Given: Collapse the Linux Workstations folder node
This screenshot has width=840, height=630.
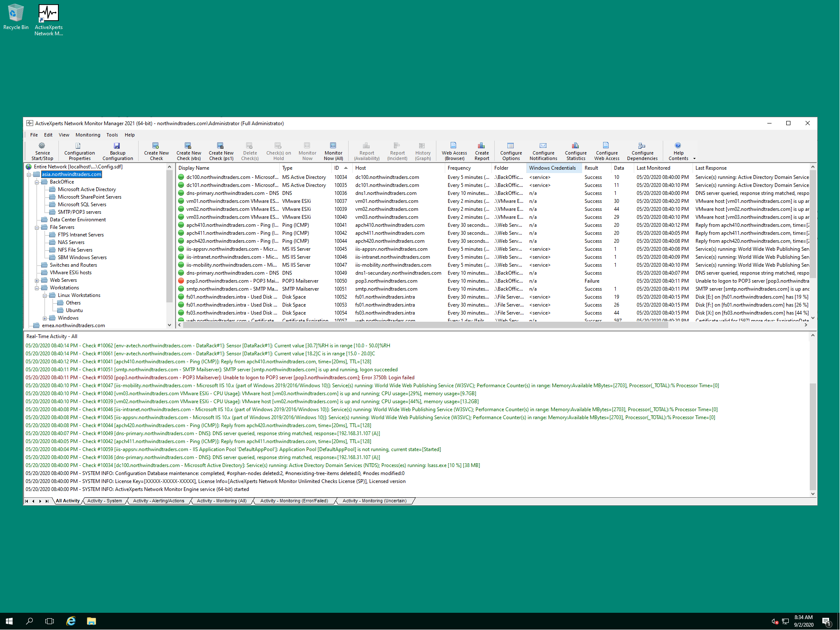Looking at the screenshot, I should pos(45,295).
